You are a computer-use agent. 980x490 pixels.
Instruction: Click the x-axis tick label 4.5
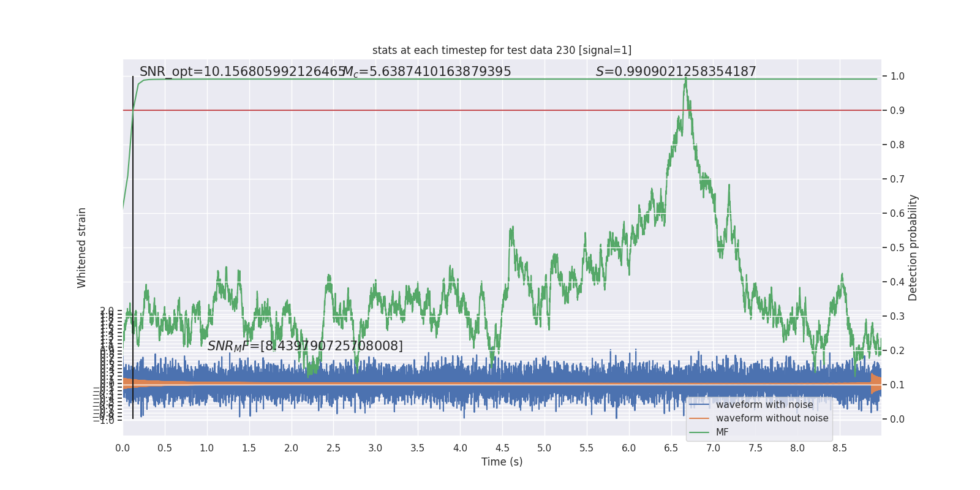point(502,448)
